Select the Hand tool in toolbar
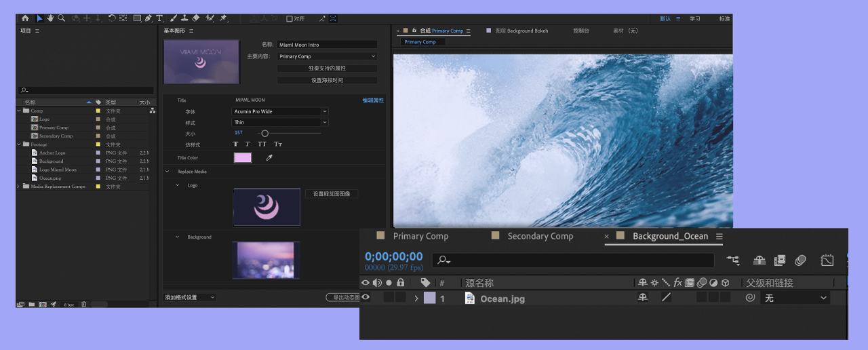This screenshot has height=350, width=868. [x=50, y=18]
